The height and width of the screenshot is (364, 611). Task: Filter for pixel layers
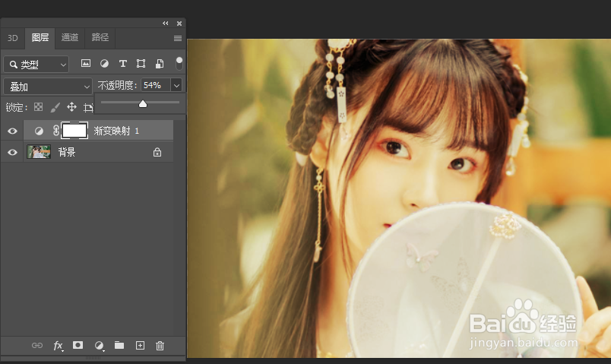[x=86, y=64]
